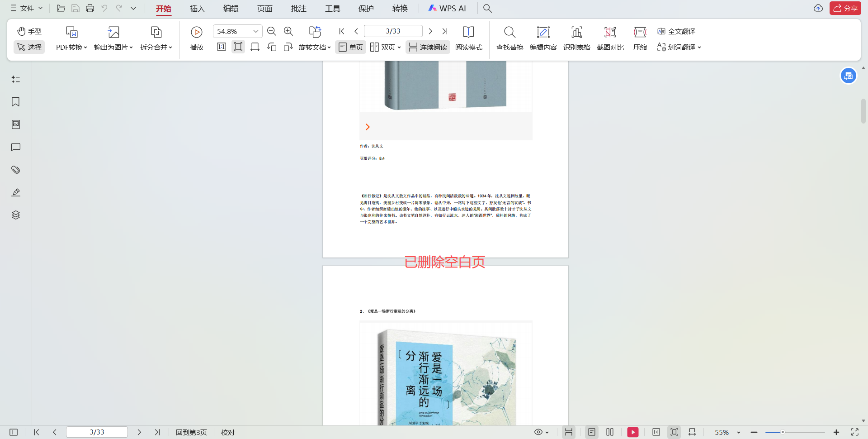868x439 pixels.
Task: Click the 回到第3页 return link
Action: [x=191, y=432]
